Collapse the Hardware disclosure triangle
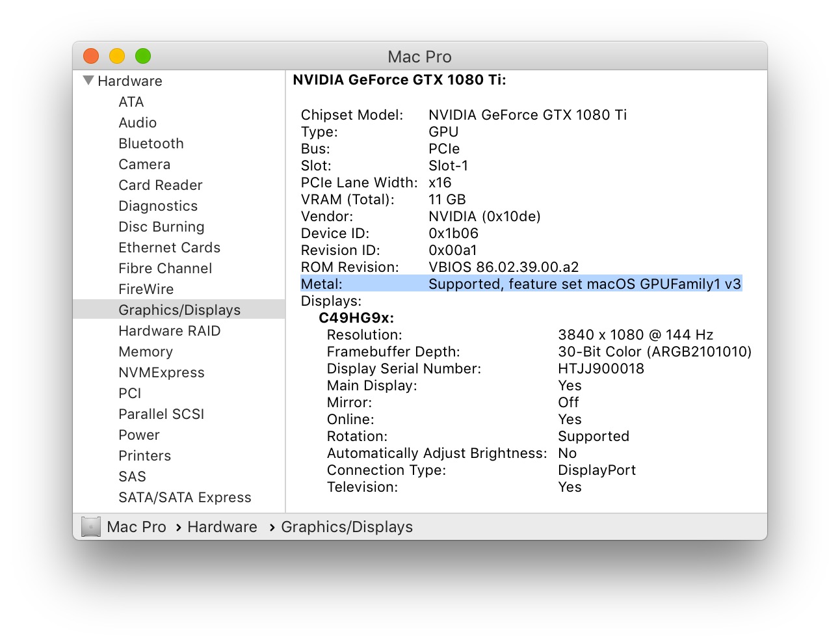Image resolution: width=840 pixels, height=644 pixels. (x=89, y=81)
